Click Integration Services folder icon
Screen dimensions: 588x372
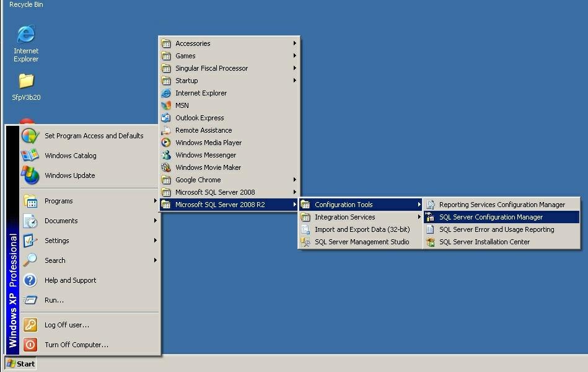point(305,217)
